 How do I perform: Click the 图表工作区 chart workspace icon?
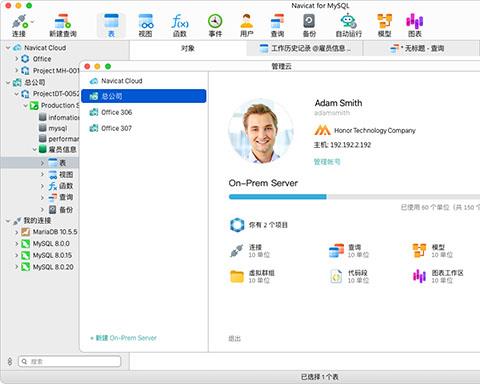tap(419, 276)
